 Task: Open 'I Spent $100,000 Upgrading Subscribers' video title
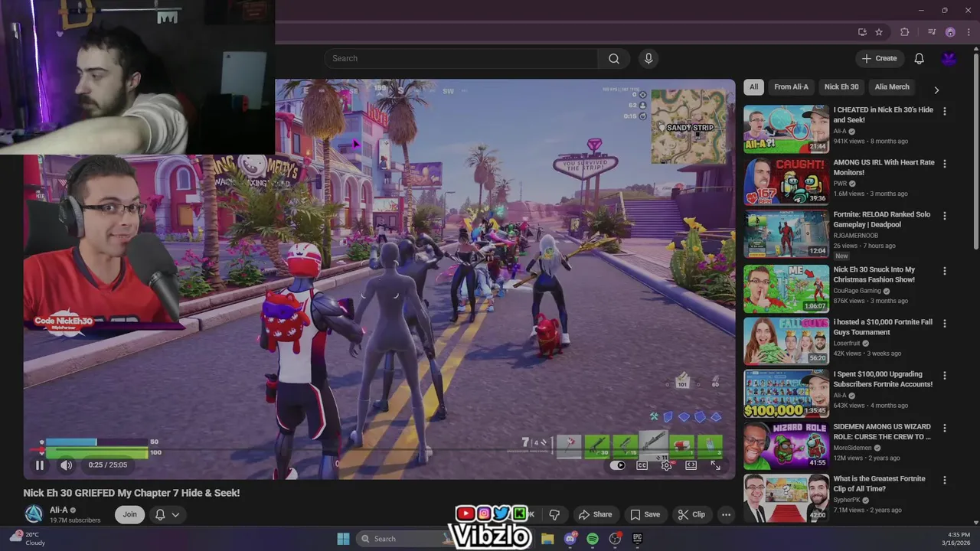(x=883, y=379)
